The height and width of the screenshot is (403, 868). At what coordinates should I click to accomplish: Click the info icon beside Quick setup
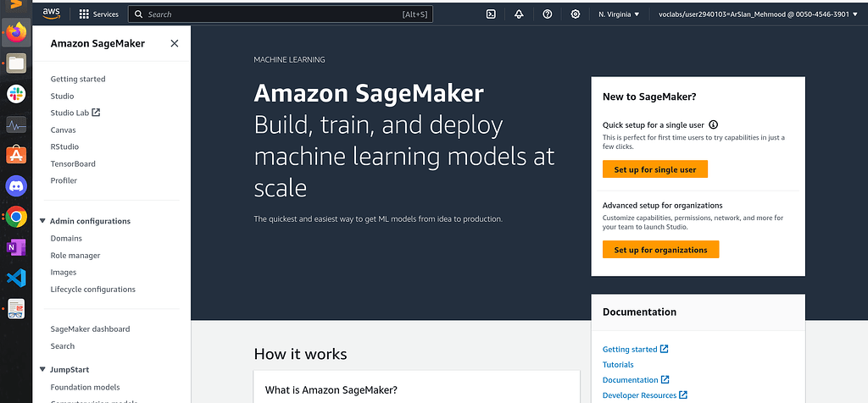(x=714, y=124)
